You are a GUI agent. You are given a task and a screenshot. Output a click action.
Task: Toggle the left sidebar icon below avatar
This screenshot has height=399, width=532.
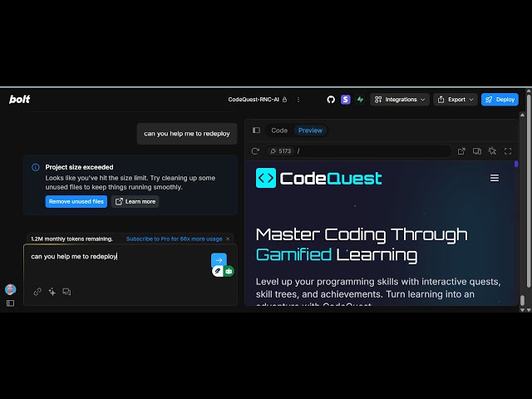[x=10, y=303]
